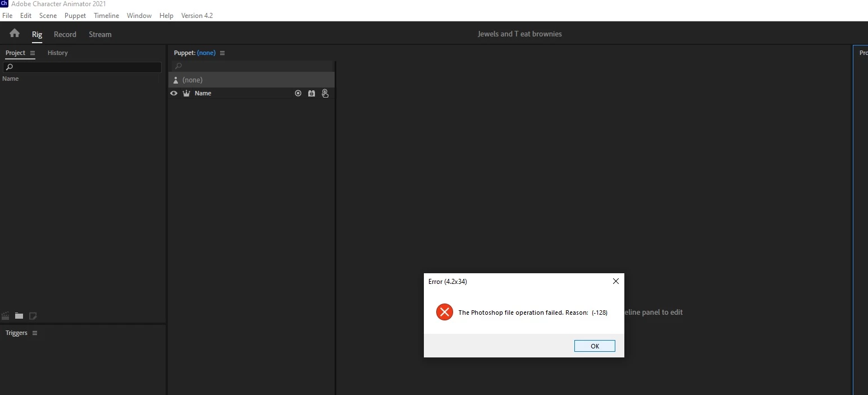868x395 pixels.
Task: Switch to the Rig workspace tab
Action: coord(37,34)
